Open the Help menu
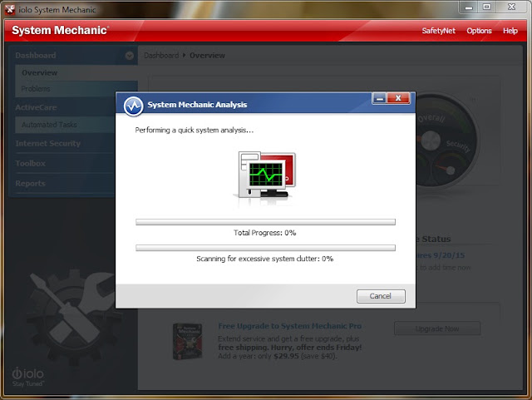The height and width of the screenshot is (400, 532). click(x=510, y=31)
